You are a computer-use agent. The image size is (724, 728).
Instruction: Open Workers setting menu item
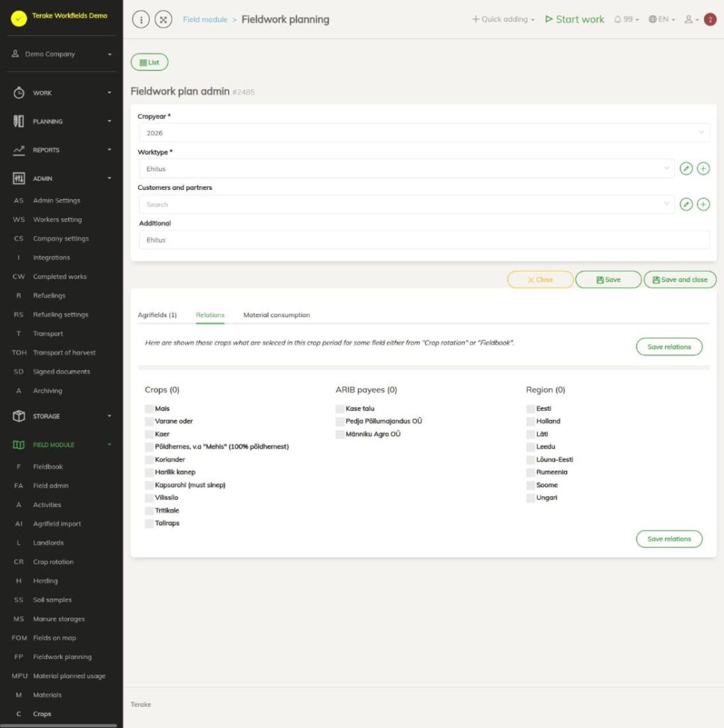[x=57, y=220]
